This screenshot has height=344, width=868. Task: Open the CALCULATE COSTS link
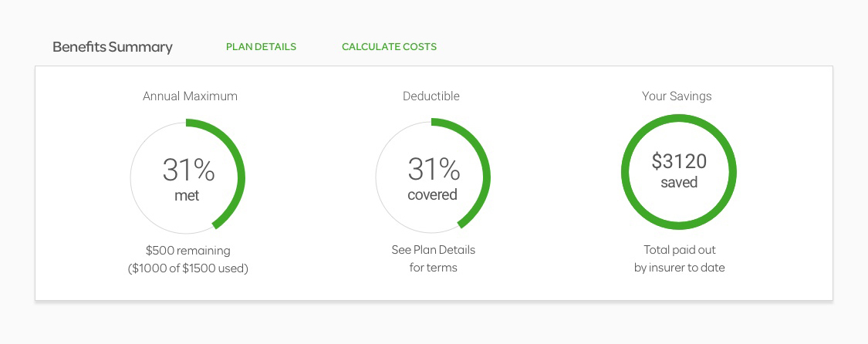[x=389, y=47]
